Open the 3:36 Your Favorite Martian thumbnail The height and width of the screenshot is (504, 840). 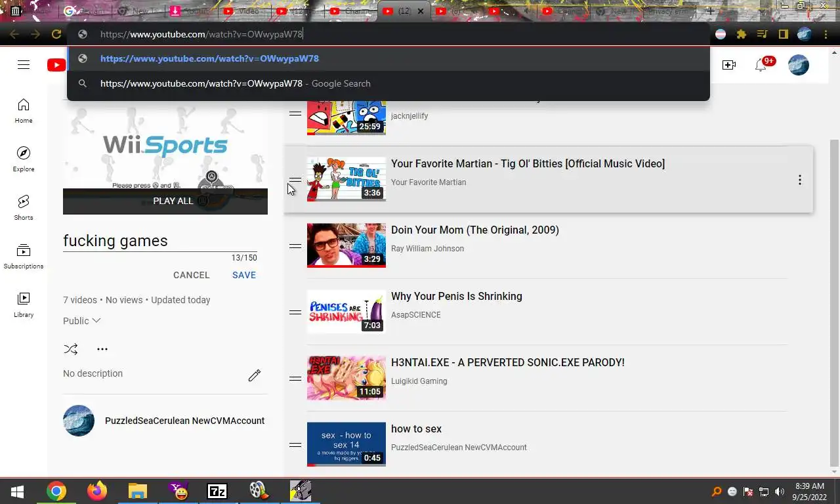click(346, 179)
